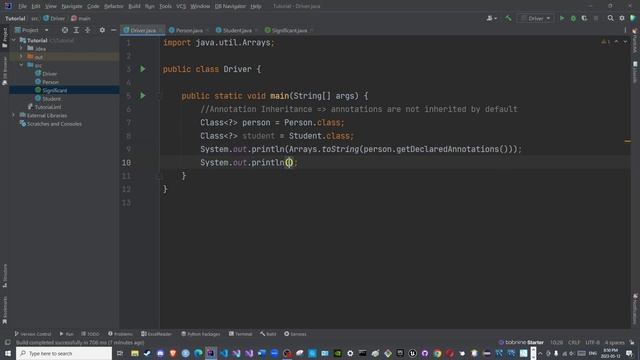
Task: Open the Python Packages tool window
Action: (201, 334)
